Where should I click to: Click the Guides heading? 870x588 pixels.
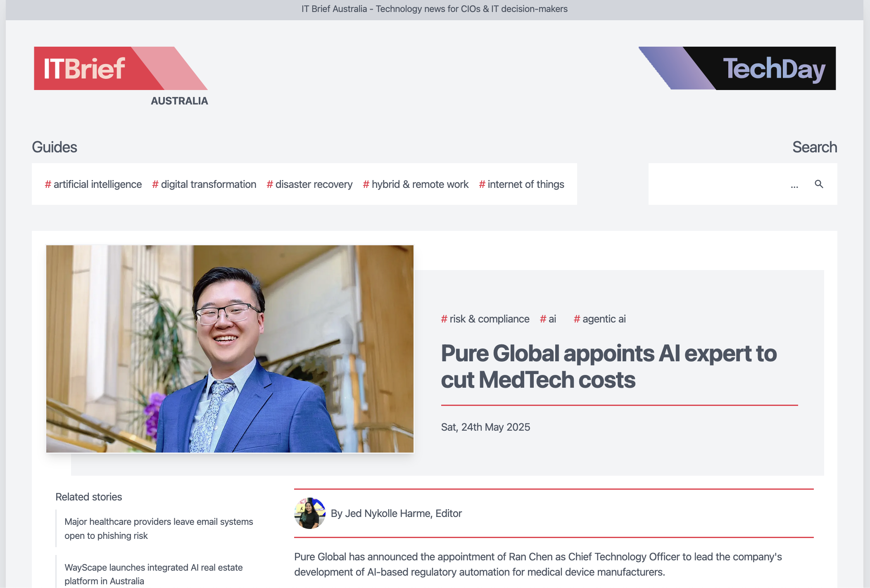(55, 147)
